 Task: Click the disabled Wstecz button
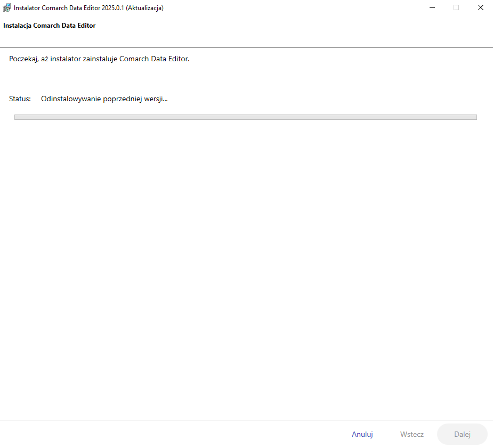click(411, 434)
